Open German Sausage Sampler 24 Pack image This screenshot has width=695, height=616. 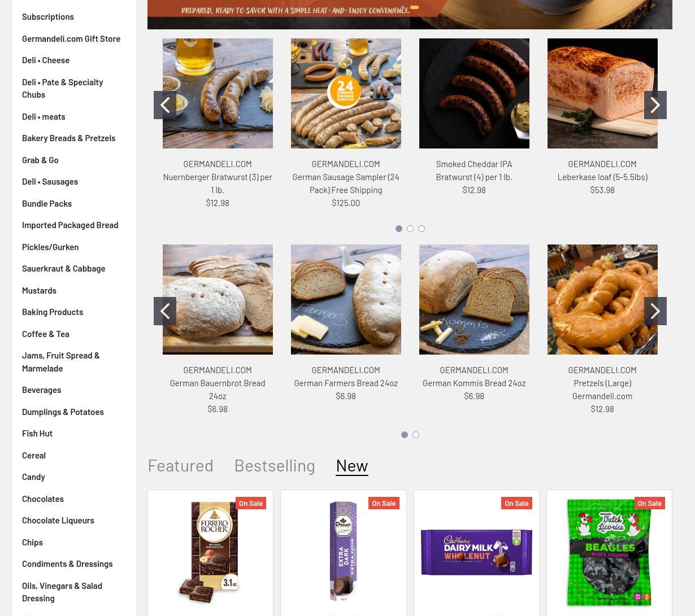pyautogui.click(x=346, y=93)
